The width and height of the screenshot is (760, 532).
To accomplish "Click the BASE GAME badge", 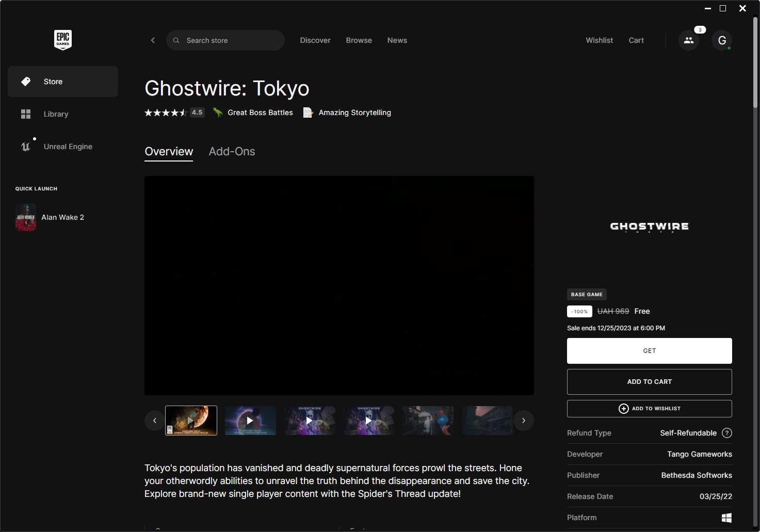I will pyautogui.click(x=587, y=295).
